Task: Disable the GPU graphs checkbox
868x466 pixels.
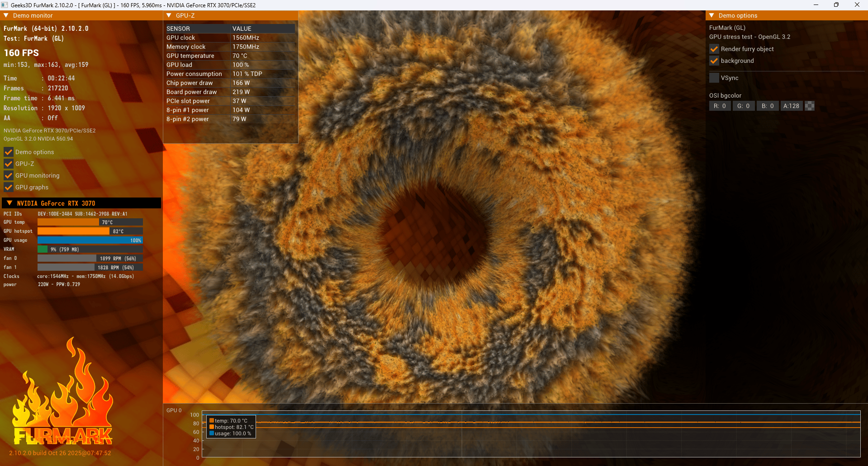Action: click(x=9, y=187)
